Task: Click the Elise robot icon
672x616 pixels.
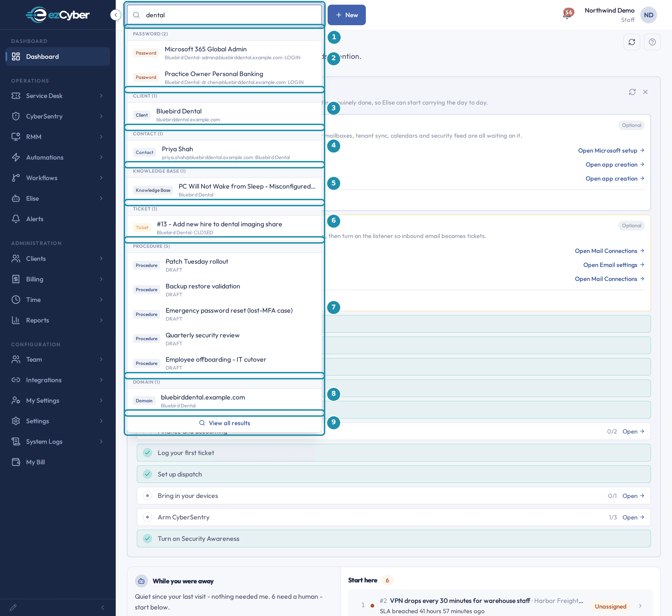Action: coord(16,198)
